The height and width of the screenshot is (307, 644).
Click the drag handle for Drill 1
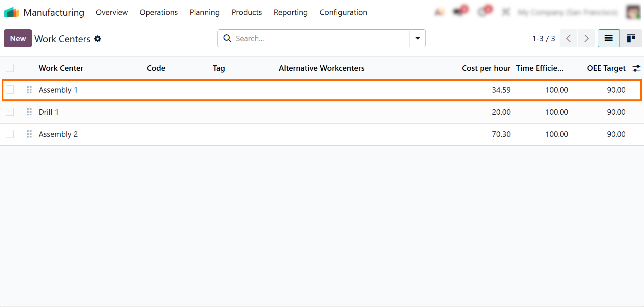(29, 112)
